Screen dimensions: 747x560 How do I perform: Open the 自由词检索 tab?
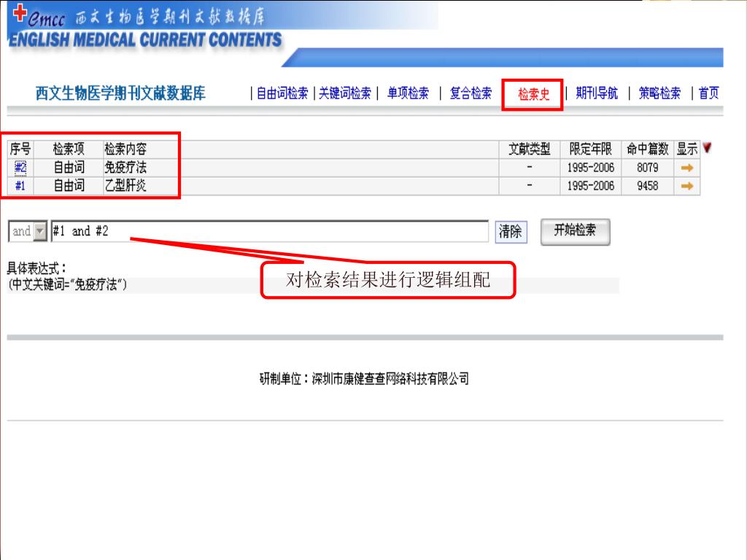point(282,93)
